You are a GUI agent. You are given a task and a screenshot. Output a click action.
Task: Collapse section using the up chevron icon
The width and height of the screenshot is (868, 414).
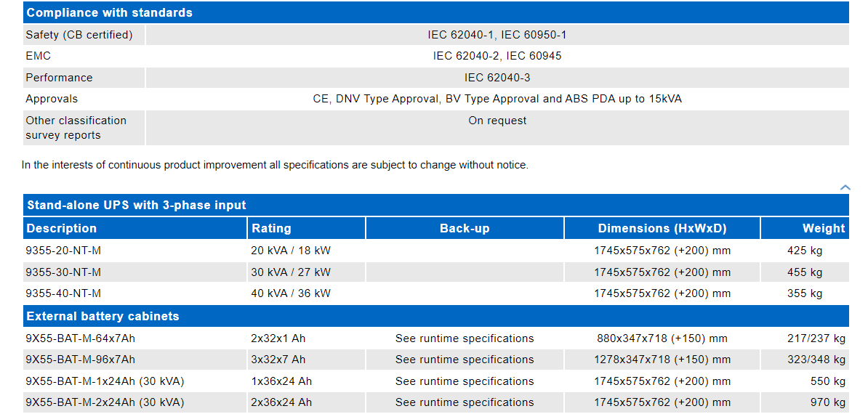click(x=845, y=187)
